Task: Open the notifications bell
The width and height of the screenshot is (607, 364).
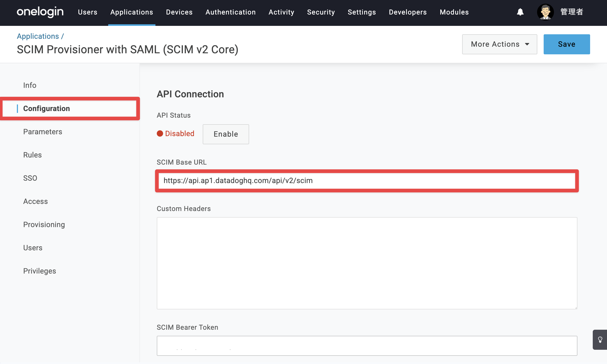Action: [520, 12]
